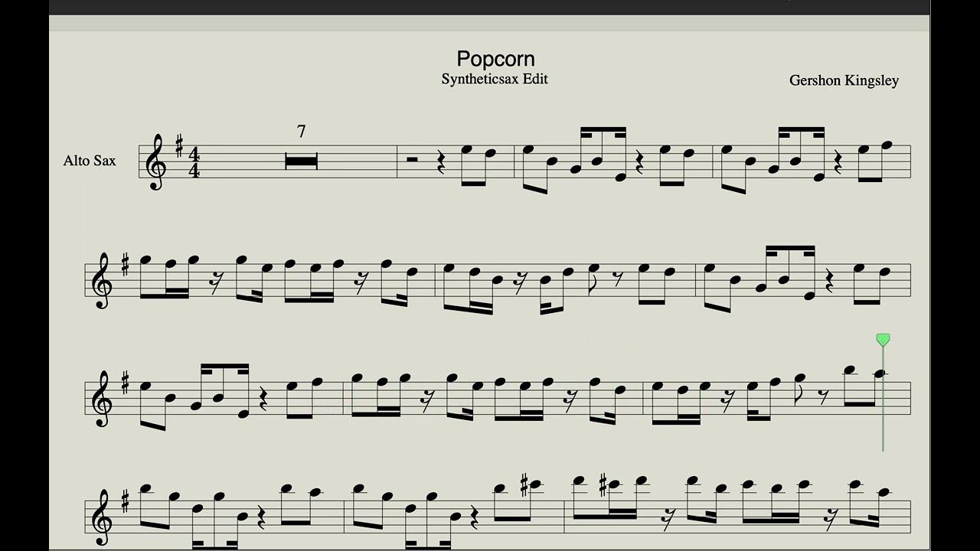Click the Gershon Kingsley composer text
Screen dimensions: 980x551
[844, 80]
